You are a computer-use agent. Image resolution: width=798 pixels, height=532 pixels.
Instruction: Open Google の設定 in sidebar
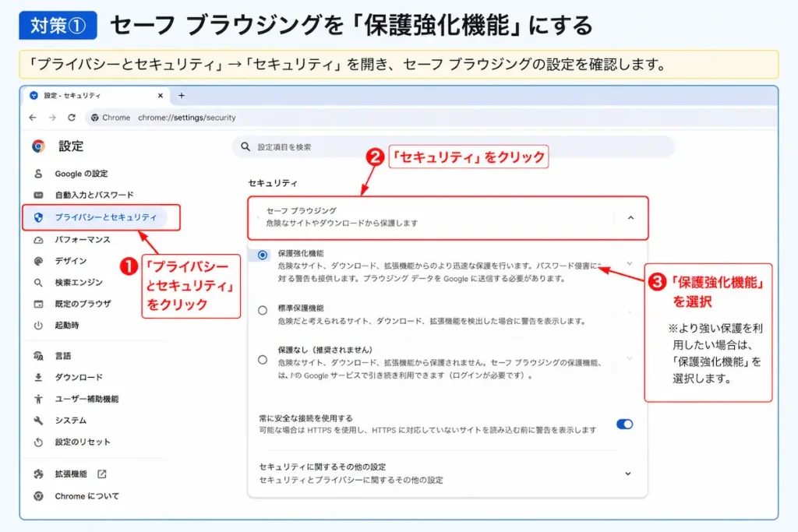[81, 174]
